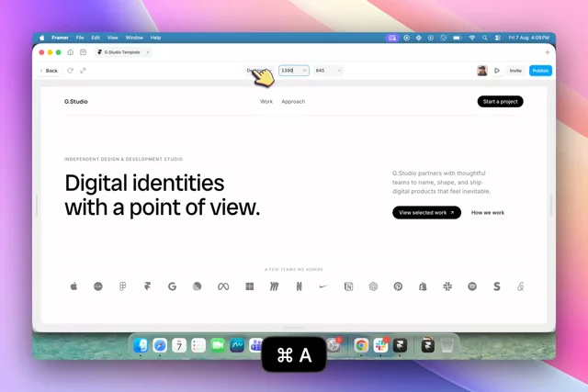Open Finder from the Dock

141,345
